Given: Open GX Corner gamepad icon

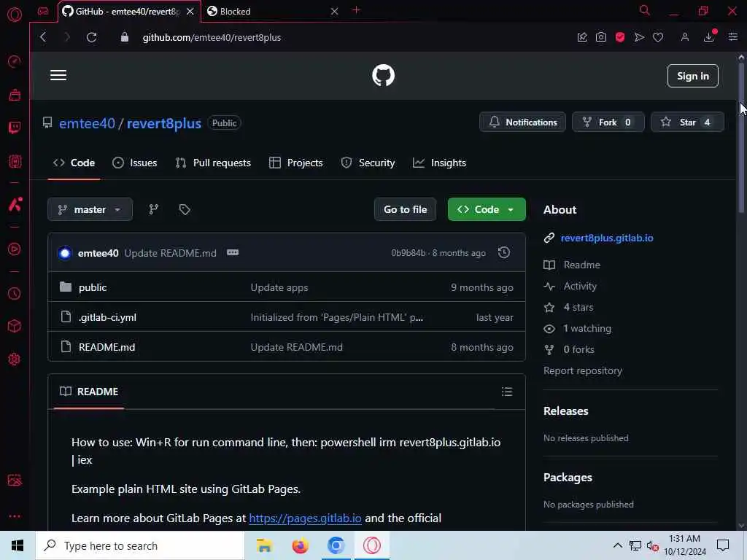Looking at the screenshot, I should 43,11.
